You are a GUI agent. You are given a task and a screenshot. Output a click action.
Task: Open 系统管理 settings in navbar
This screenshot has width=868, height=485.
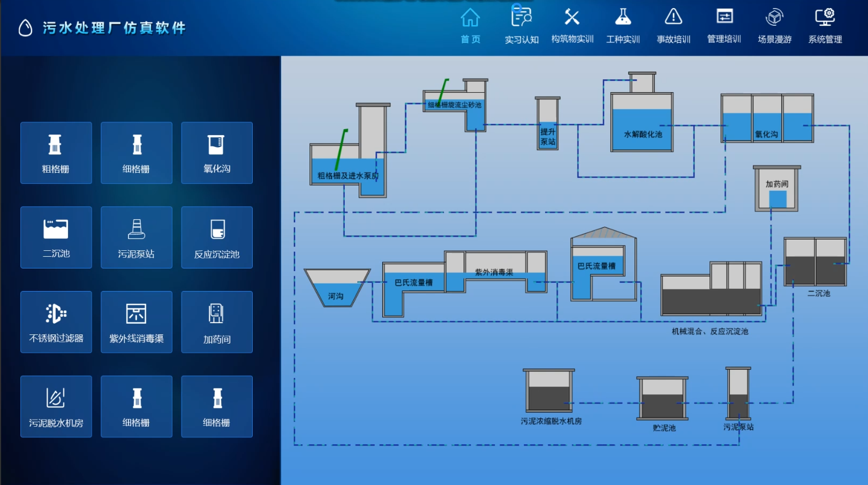[x=825, y=25]
